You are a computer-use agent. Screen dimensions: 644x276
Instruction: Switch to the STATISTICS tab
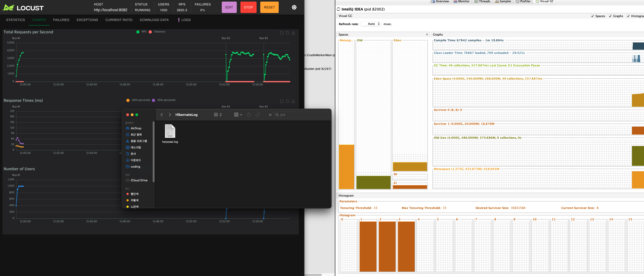point(15,20)
